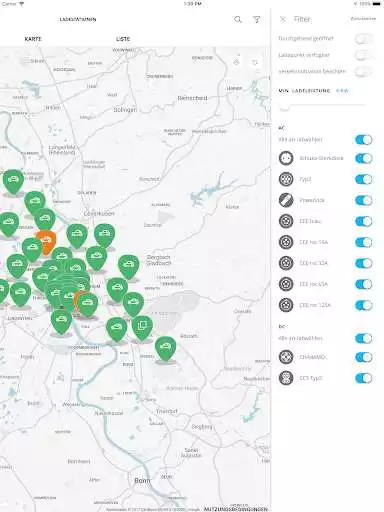This screenshot has width=384, height=512.
Task: Enable the Ladepunkt verfügbar switch
Action: pyautogui.click(x=363, y=55)
